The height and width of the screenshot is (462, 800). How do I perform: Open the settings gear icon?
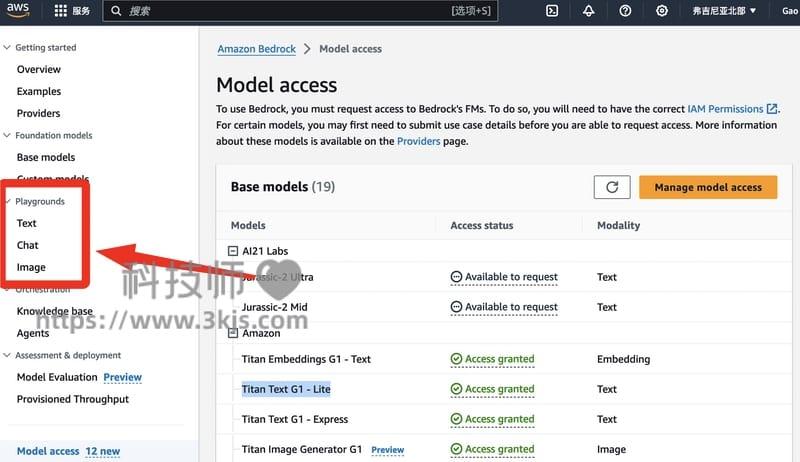662,11
